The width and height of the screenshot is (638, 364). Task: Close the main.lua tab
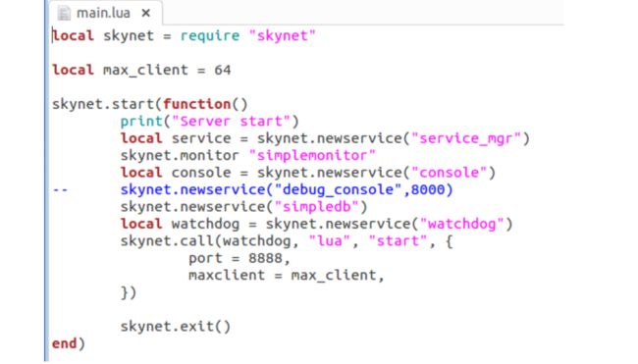tap(145, 14)
